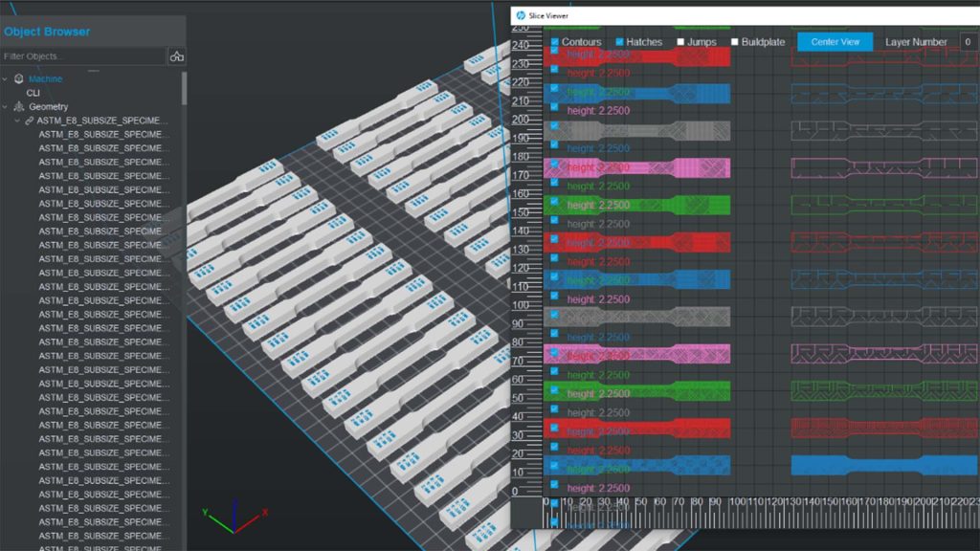The width and height of the screenshot is (980, 551).
Task: Click the Machine cube icon in the tree
Action: [x=18, y=79]
